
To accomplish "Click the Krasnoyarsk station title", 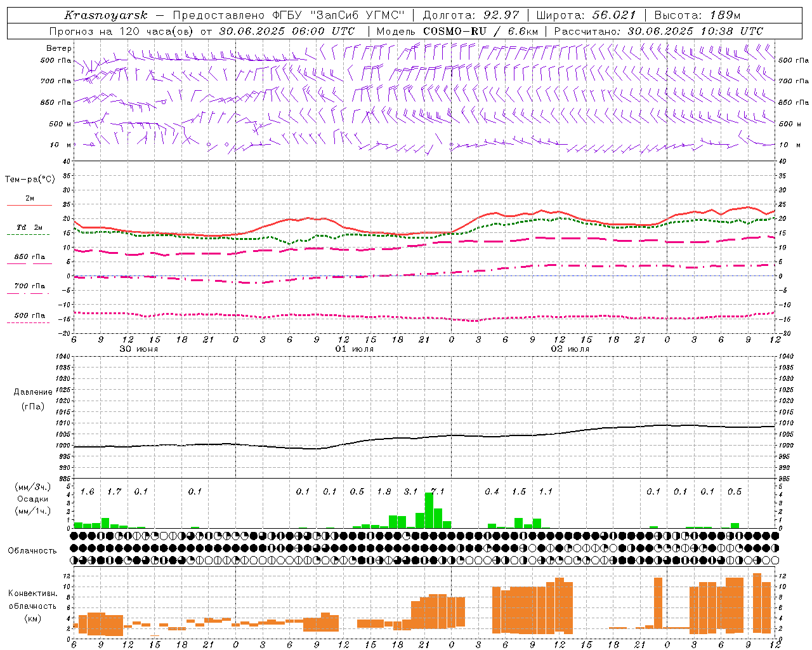I will coord(106,15).
